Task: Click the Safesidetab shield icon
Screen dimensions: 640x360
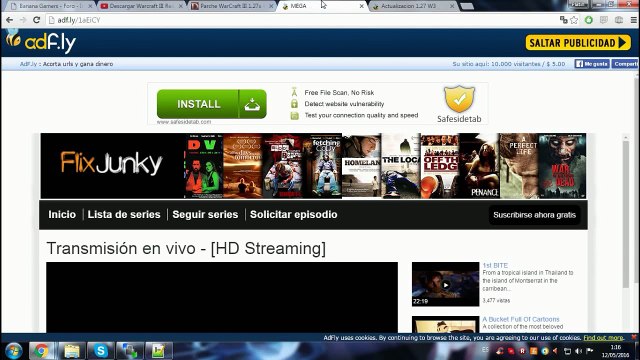Action: point(459,99)
